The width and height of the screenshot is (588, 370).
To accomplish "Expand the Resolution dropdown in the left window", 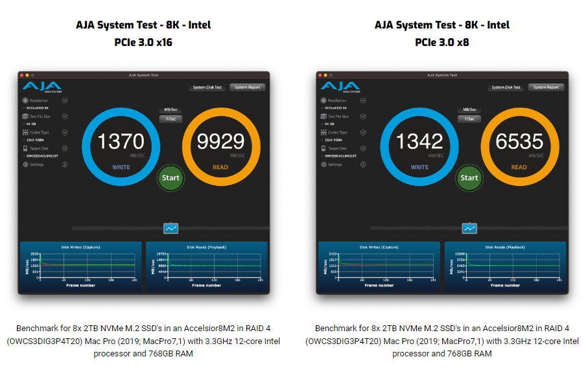I will tap(65, 100).
